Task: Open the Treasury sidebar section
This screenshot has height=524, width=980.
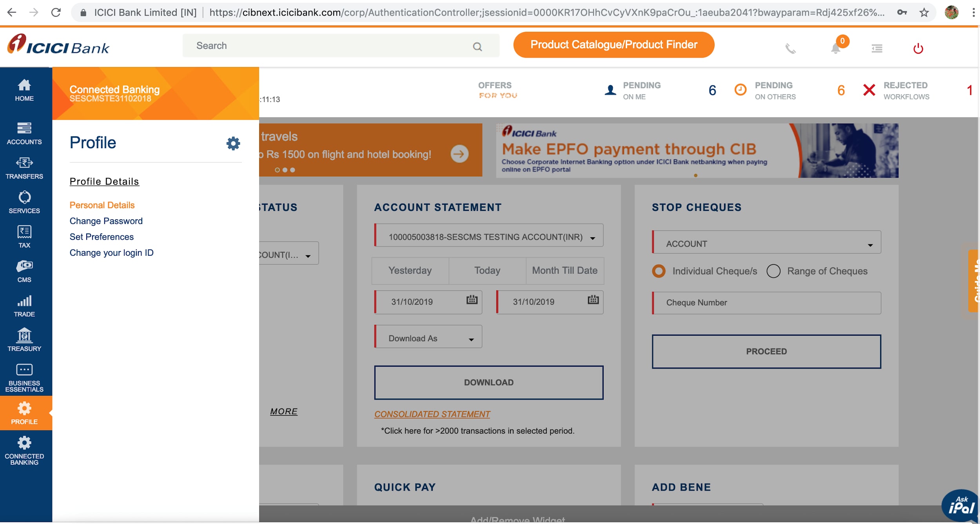Action: click(24, 340)
